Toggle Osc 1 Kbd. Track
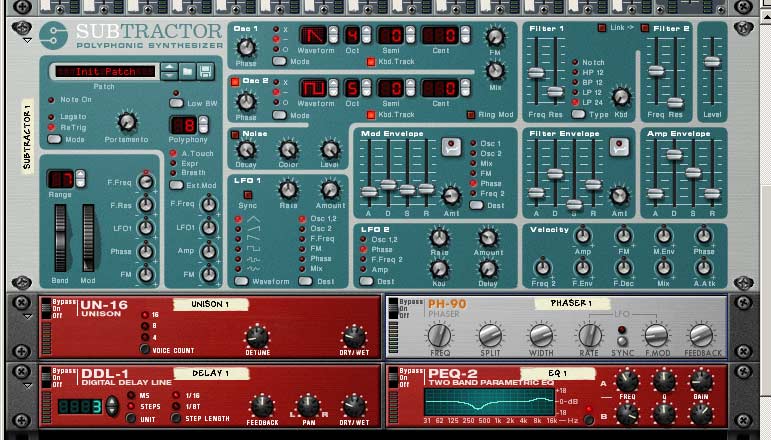This screenshot has height=440, width=771. coord(371,62)
